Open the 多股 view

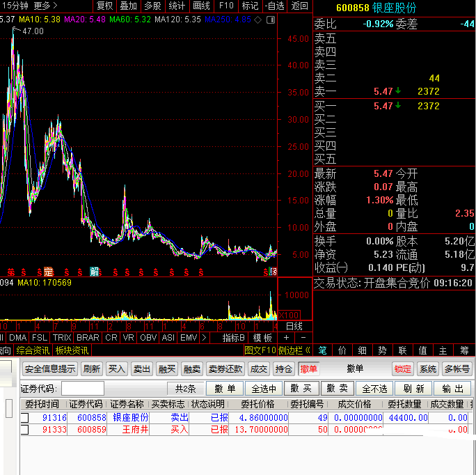coord(152,6)
